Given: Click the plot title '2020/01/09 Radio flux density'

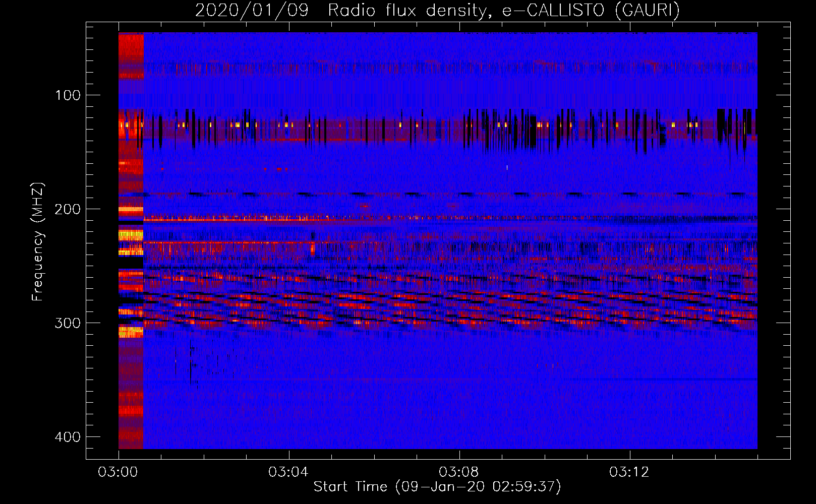Looking at the screenshot, I should 437,10.
